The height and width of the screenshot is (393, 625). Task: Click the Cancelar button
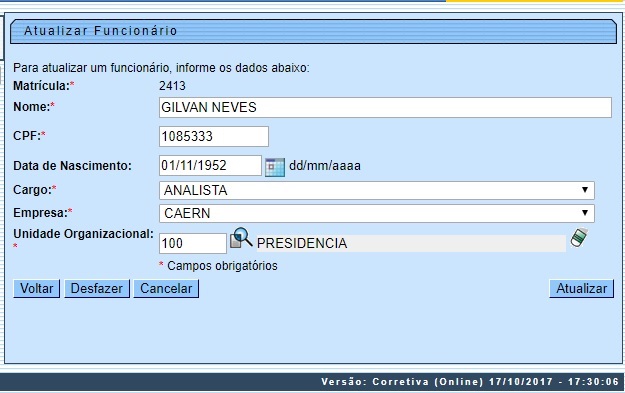coord(166,289)
